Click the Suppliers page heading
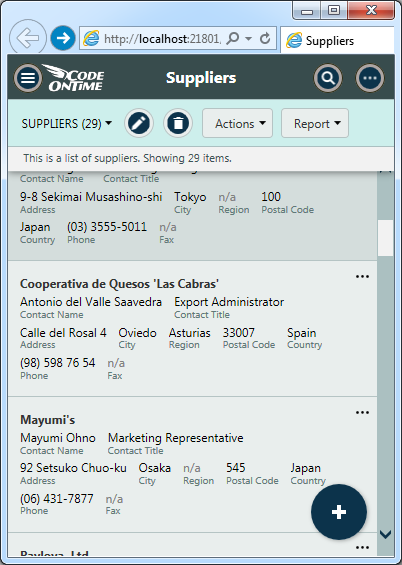The image size is (402, 565). pyautogui.click(x=201, y=78)
